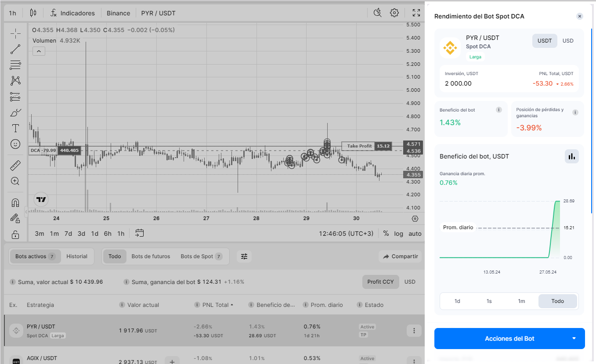Click the plus button on AGIX / USDT row
The width and height of the screenshot is (596, 364).
click(x=172, y=362)
